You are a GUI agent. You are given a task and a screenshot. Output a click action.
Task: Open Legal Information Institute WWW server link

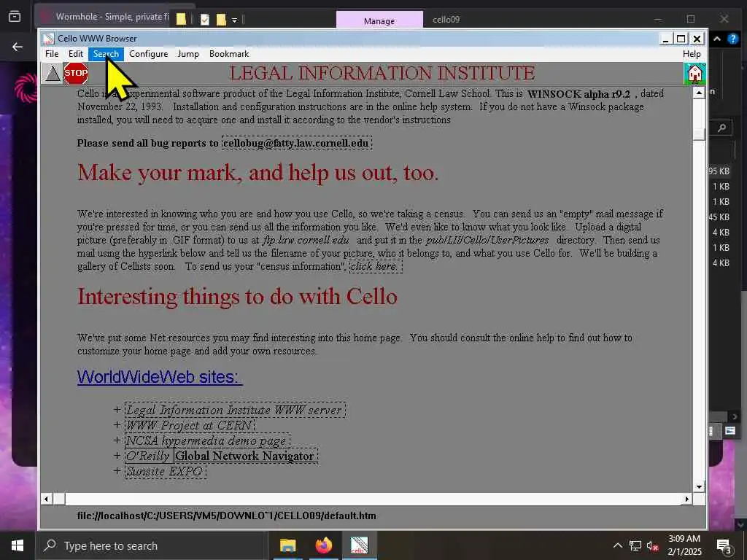click(x=235, y=410)
